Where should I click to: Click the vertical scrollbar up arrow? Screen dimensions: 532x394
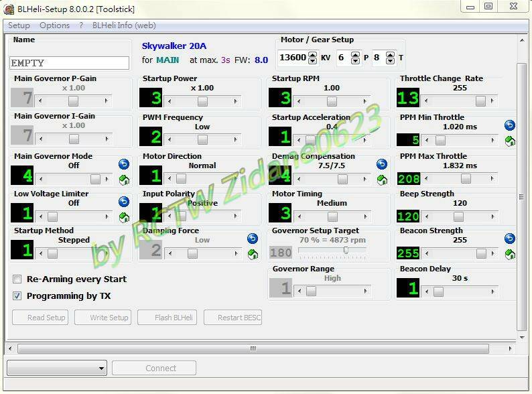pos(522,40)
